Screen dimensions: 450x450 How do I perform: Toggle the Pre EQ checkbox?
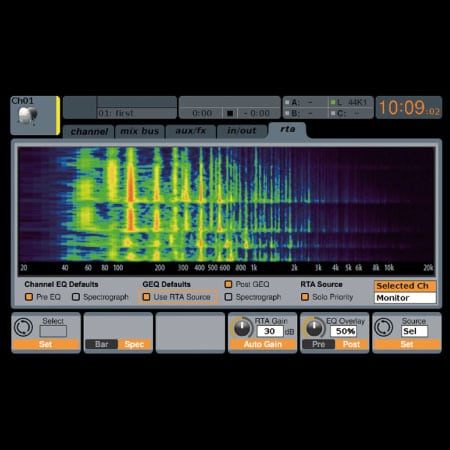pos(29,297)
